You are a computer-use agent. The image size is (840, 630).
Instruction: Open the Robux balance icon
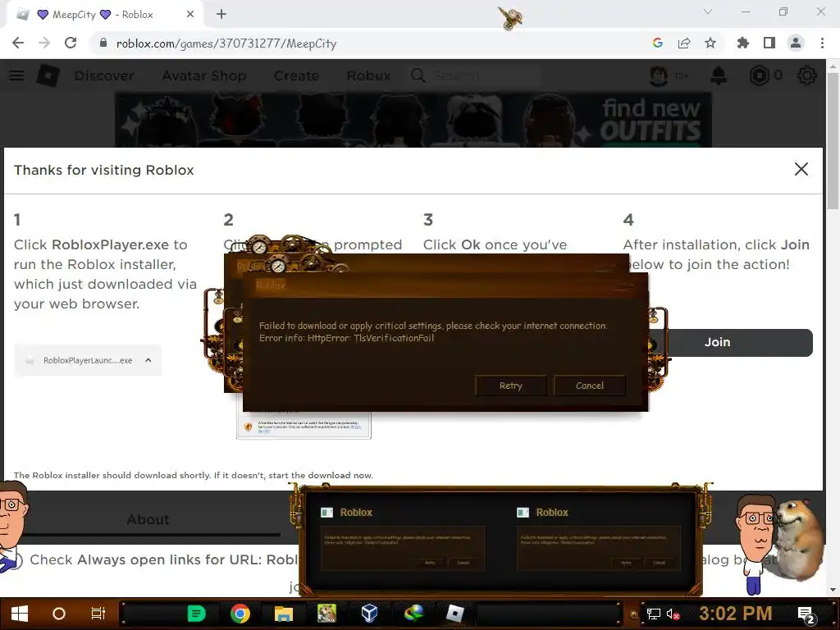pos(759,75)
